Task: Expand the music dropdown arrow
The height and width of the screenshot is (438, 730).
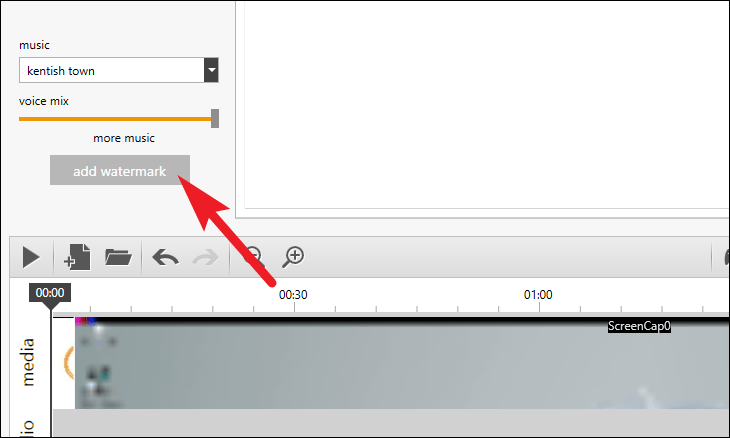Action: (211, 70)
